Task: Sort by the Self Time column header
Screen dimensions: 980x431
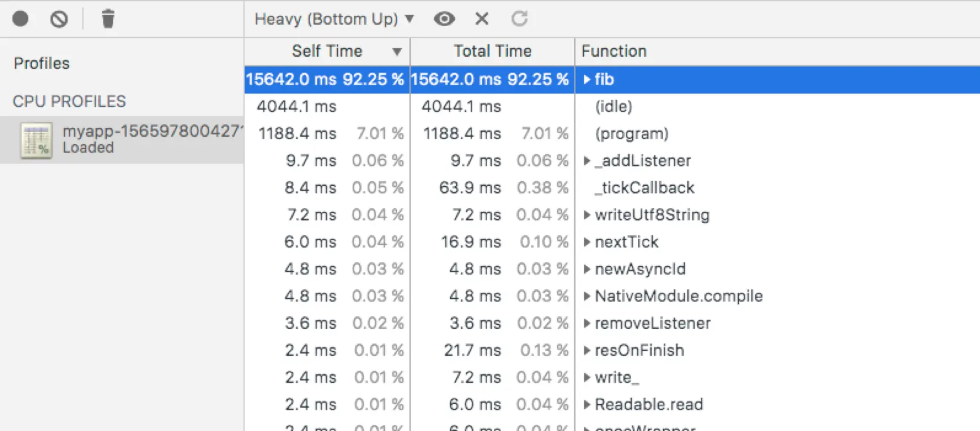Action: pos(327,51)
